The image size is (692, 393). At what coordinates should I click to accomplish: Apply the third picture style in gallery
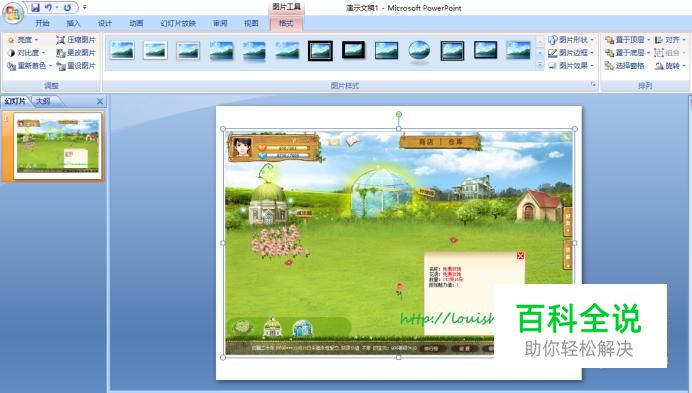click(188, 50)
